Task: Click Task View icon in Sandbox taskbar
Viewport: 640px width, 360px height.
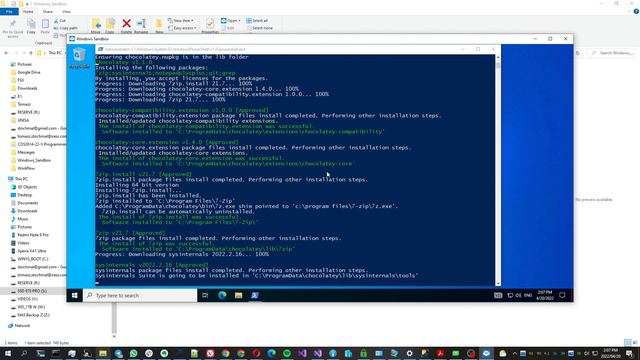Action: click(x=205, y=295)
